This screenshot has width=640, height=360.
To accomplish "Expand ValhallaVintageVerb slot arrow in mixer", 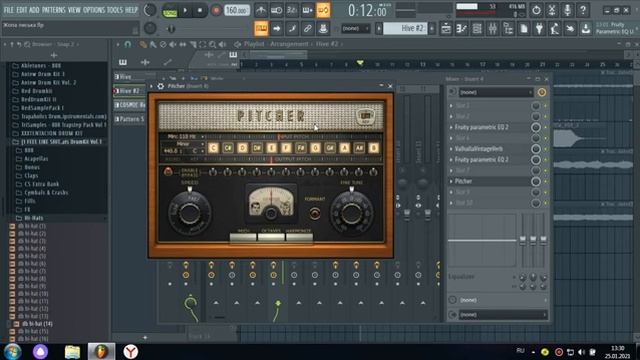I will (451, 149).
